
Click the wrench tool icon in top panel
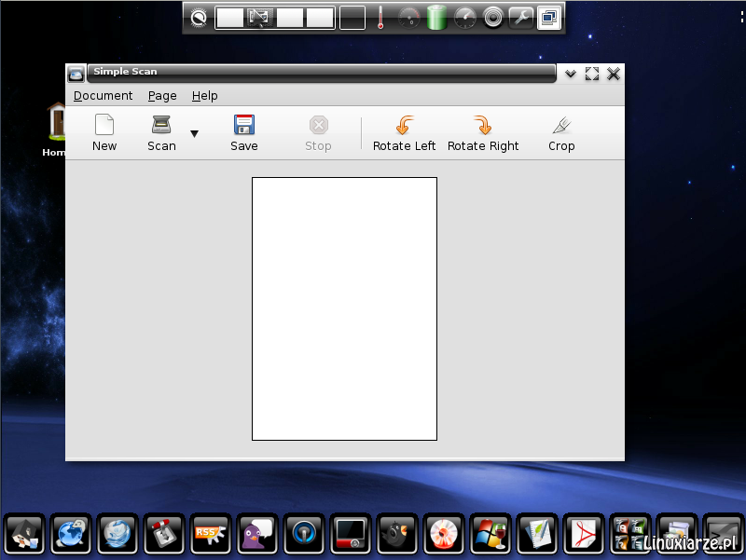[520, 17]
